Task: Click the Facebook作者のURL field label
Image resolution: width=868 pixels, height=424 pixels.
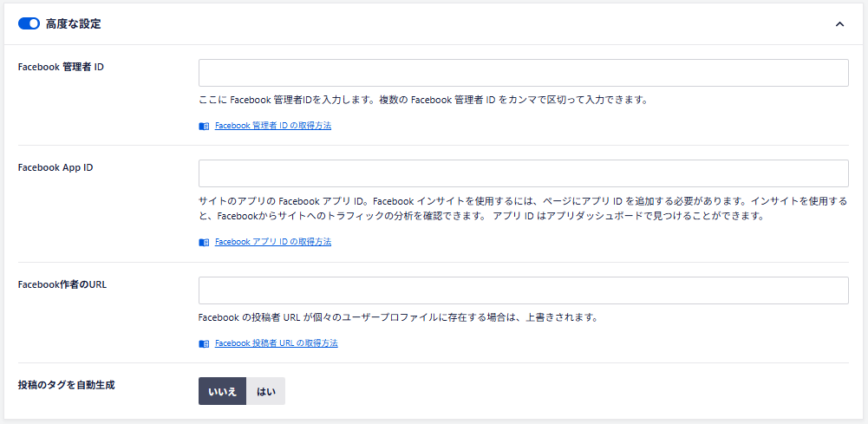Action: coord(62,284)
